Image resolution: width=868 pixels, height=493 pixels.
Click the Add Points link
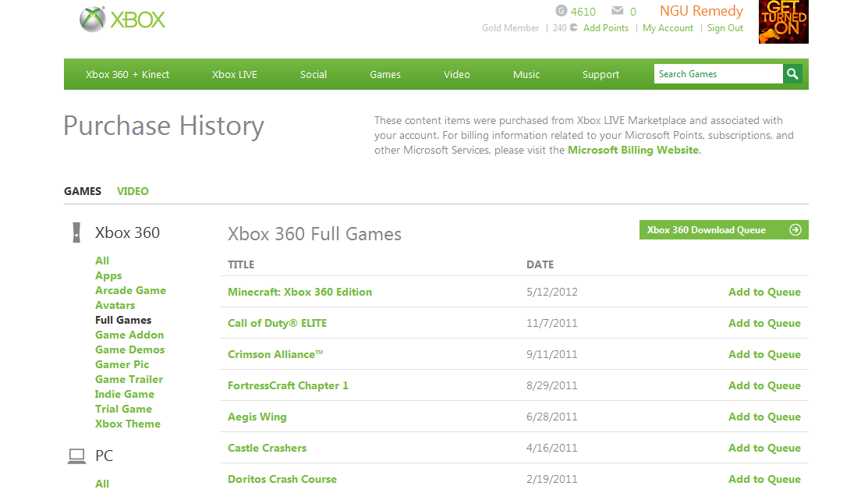605,28
